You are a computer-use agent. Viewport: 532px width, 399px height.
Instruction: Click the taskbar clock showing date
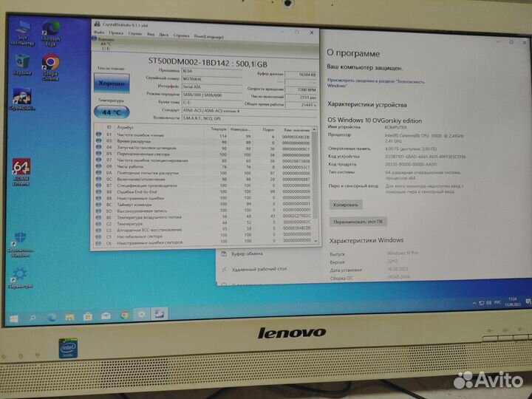pyautogui.click(x=512, y=301)
